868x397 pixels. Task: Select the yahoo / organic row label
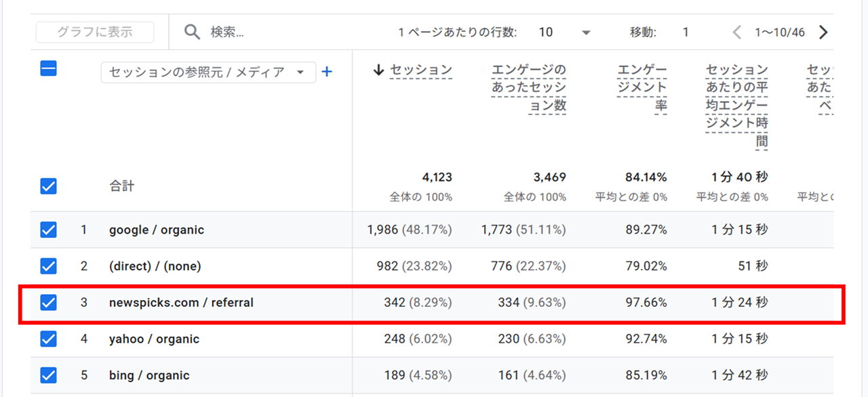click(154, 339)
